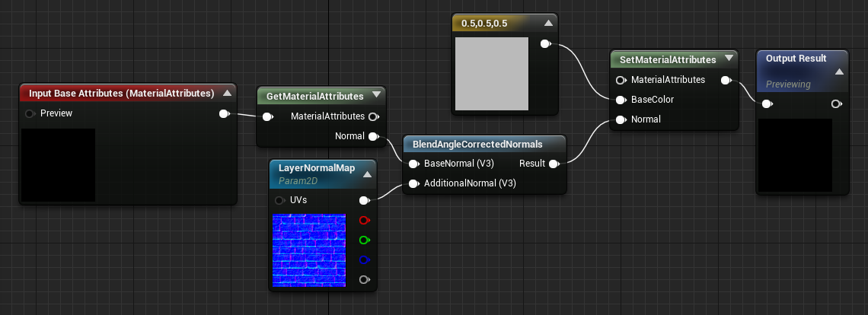This screenshot has height=315, width=868.
Task: Click the Result output pin on BlendAngleCorrectedNormals
Action: pos(554,164)
